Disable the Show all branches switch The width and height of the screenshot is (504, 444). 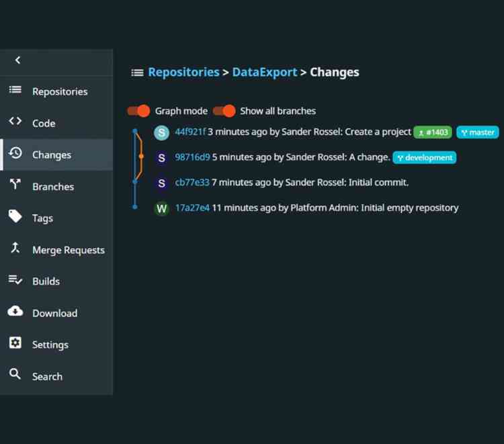coord(224,111)
